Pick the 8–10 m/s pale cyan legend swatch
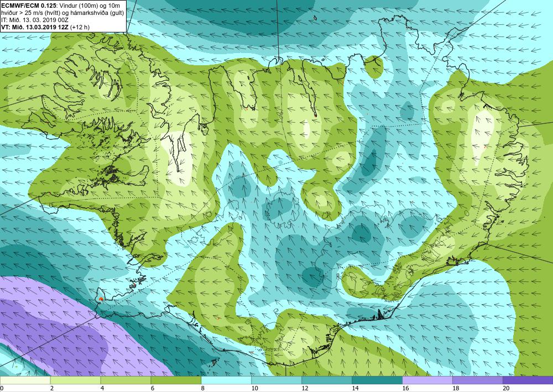The width and height of the screenshot is (553, 392). 226,380
